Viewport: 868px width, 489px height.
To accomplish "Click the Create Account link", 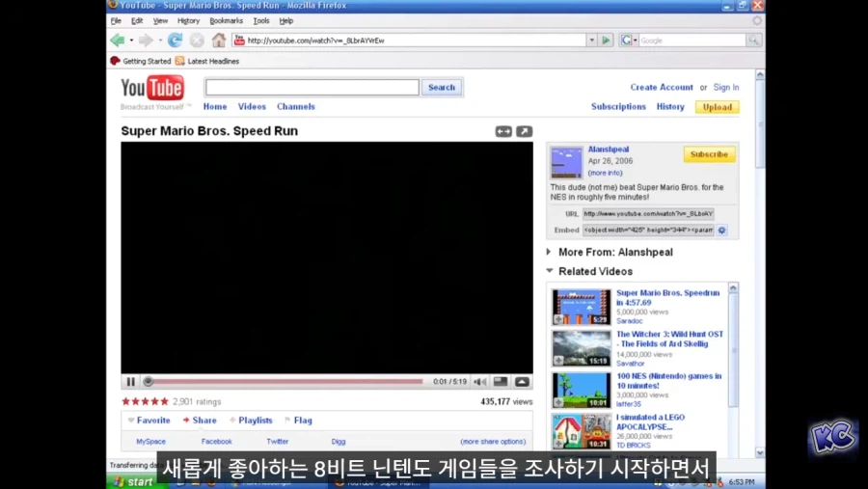I will 662,88.
